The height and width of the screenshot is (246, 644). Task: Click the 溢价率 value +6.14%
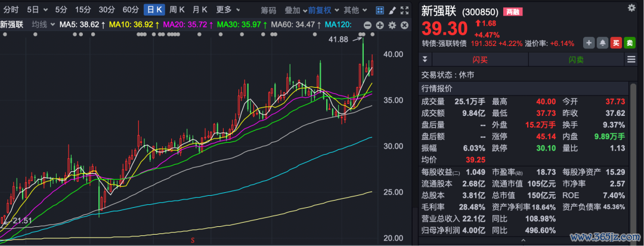(x=563, y=43)
